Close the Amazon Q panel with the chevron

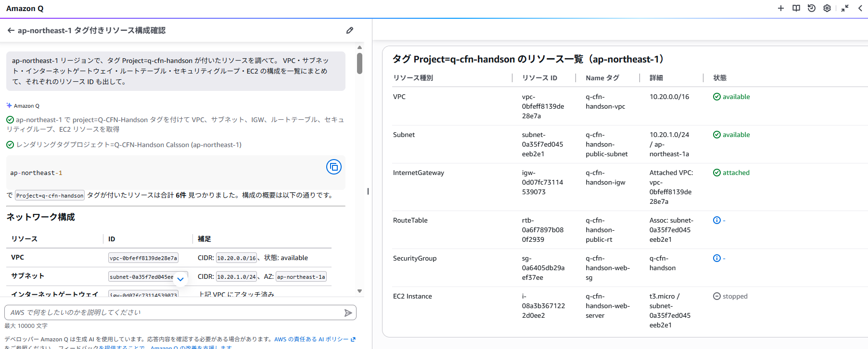click(860, 8)
